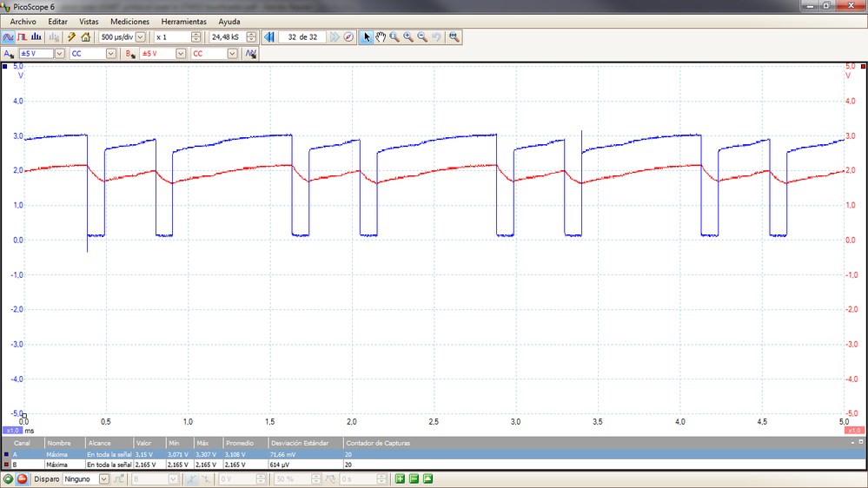The image size is (868, 488).
Task: Switch to Spectrum mode icon
Action: [x=36, y=37]
